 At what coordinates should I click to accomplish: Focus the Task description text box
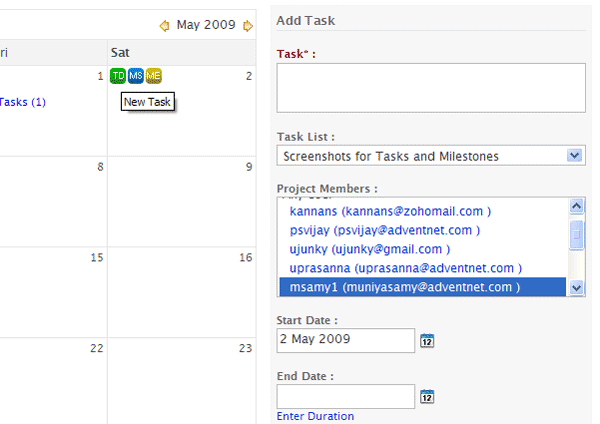click(x=431, y=88)
